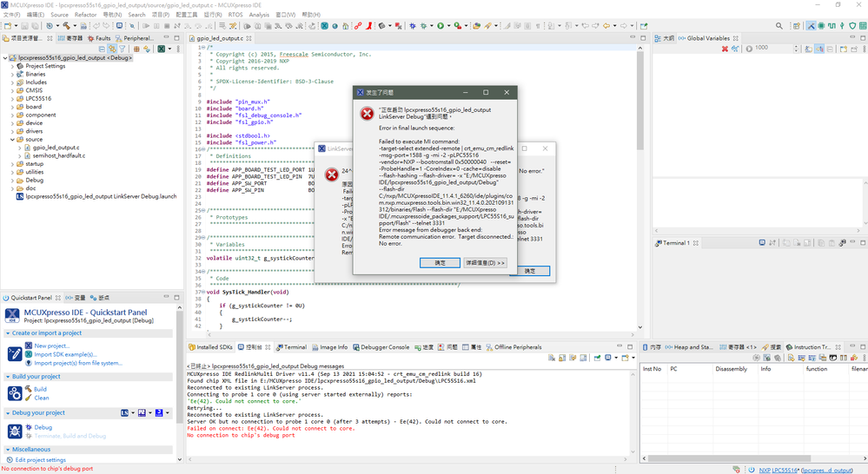
Task: Click the 1000 refresh interval field
Action: point(774,49)
